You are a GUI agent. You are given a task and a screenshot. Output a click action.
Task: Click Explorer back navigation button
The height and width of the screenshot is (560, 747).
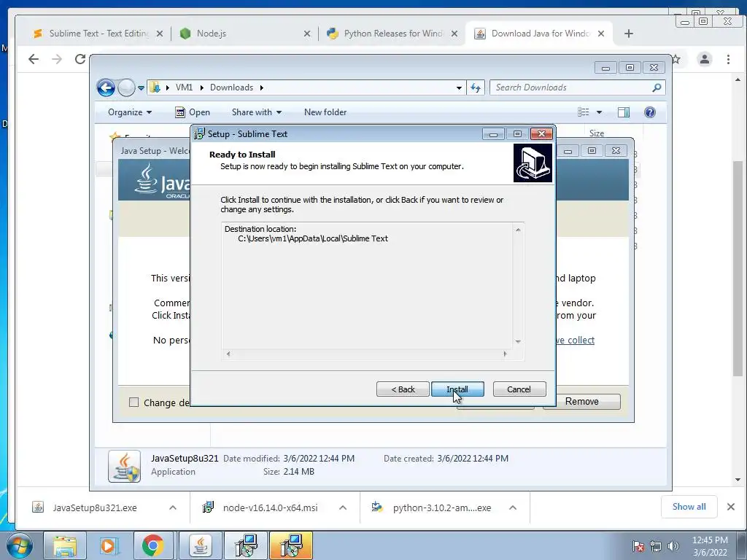tap(106, 87)
